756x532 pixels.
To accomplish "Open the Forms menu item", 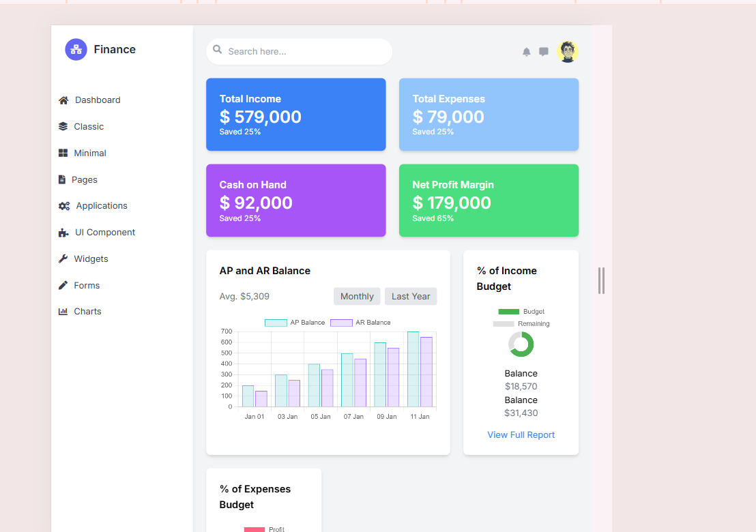I will coord(87,286).
